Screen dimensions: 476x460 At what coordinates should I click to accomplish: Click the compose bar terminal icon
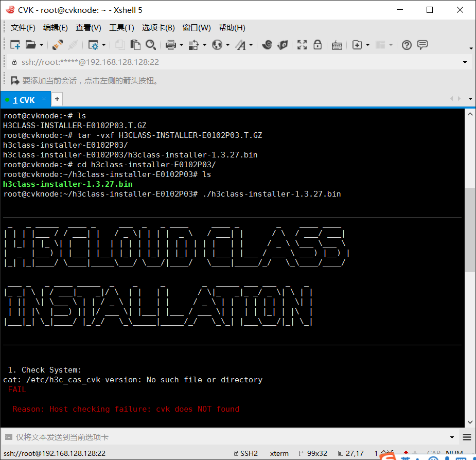click(9, 437)
